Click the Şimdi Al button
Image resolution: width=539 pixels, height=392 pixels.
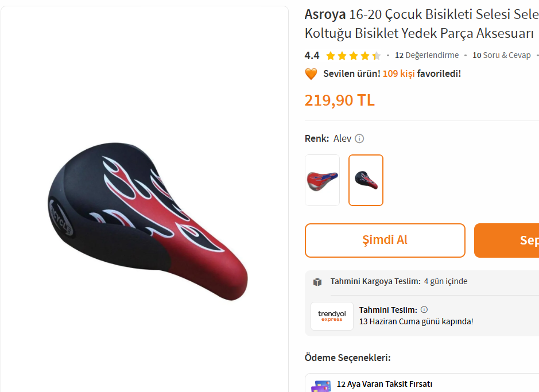tap(385, 240)
